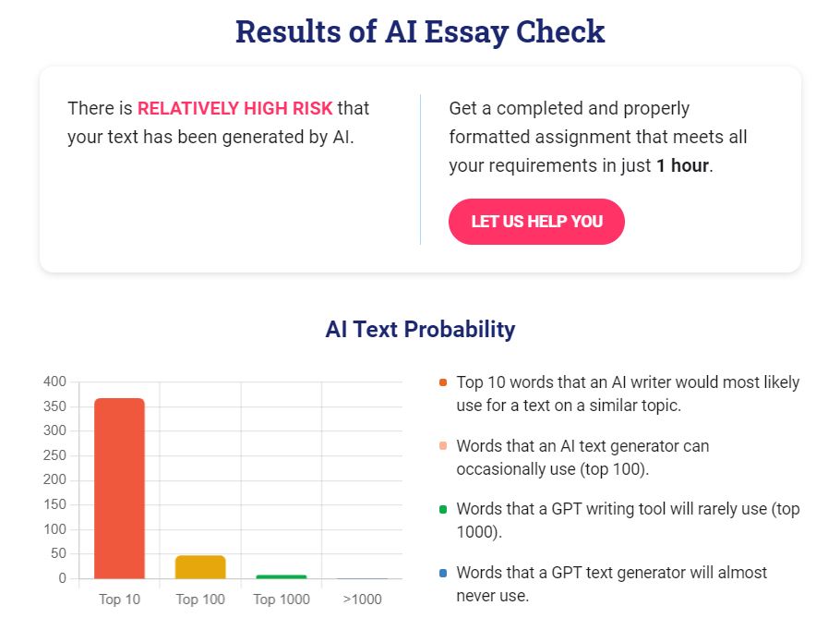Click the peach legend marker for occasional words

pos(444,444)
